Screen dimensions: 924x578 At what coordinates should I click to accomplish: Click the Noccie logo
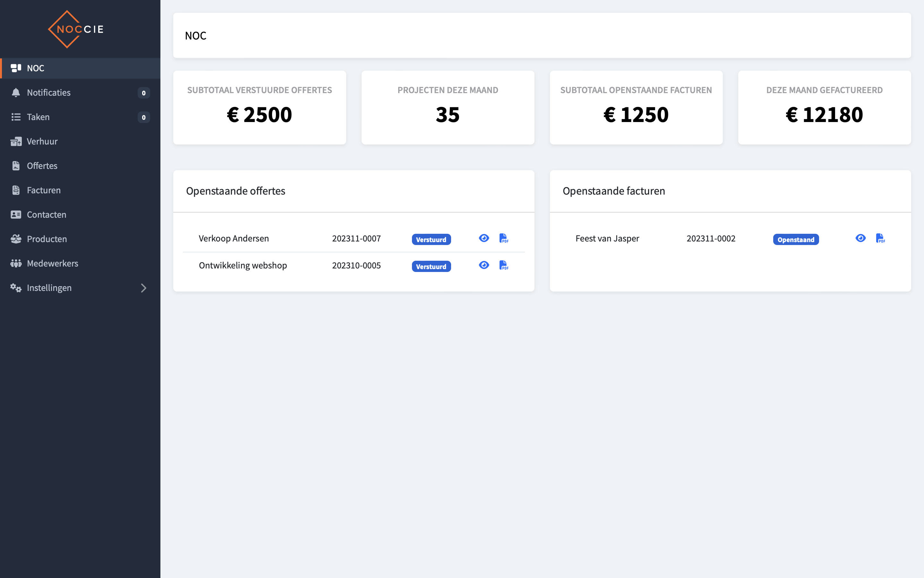click(76, 30)
